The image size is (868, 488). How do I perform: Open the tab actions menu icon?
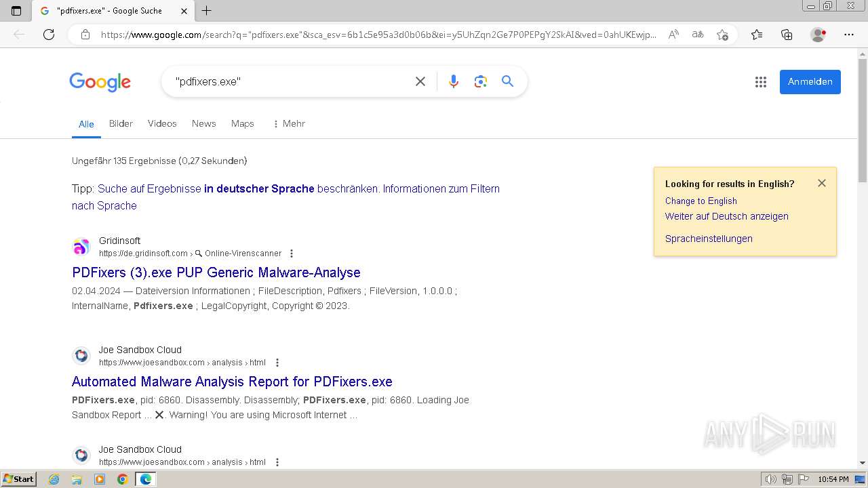[16, 10]
